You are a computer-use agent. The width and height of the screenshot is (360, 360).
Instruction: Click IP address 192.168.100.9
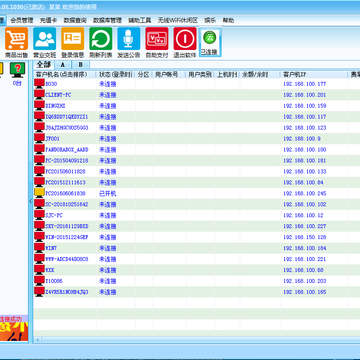302,139
